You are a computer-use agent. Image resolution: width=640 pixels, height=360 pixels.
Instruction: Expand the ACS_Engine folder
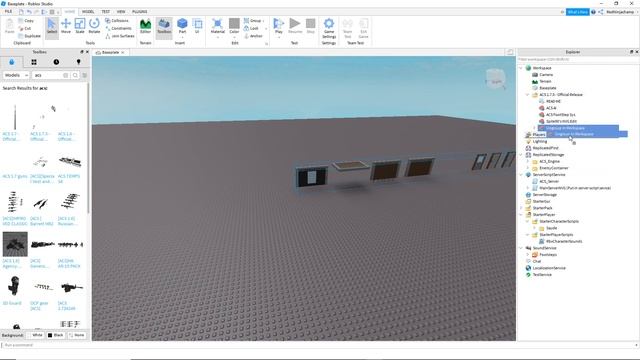point(528,162)
